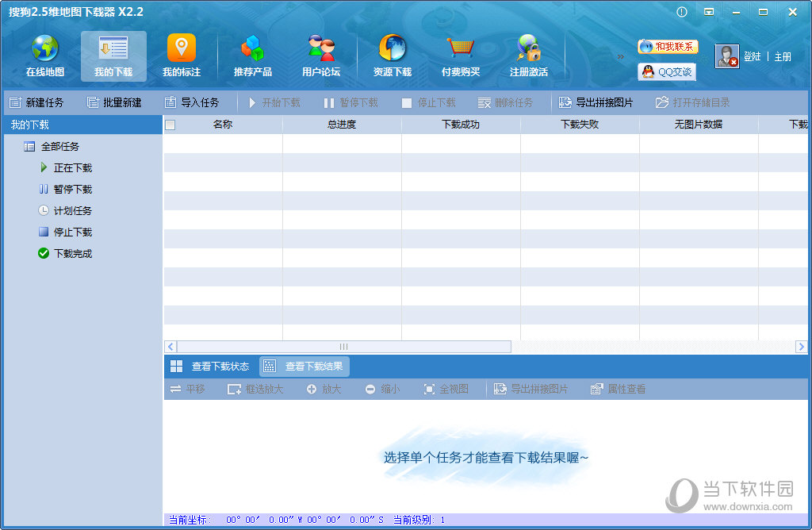Click the 注册 register link

pyautogui.click(x=783, y=56)
